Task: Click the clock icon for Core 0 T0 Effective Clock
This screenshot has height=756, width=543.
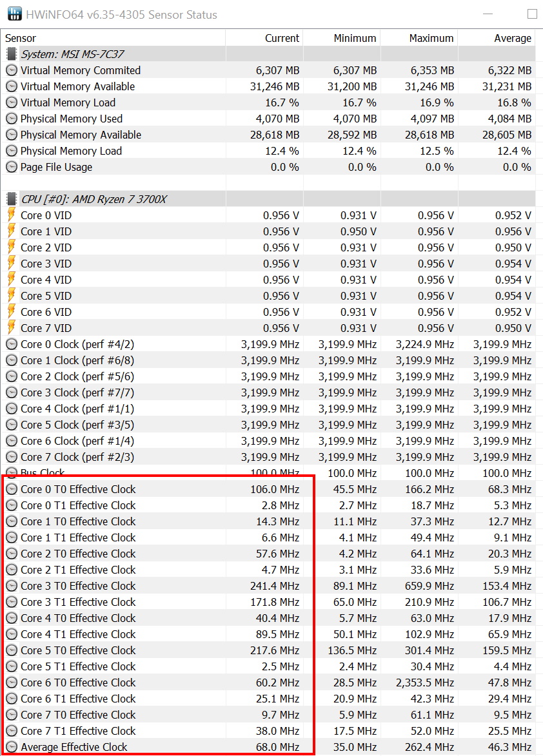Action: [x=12, y=489]
